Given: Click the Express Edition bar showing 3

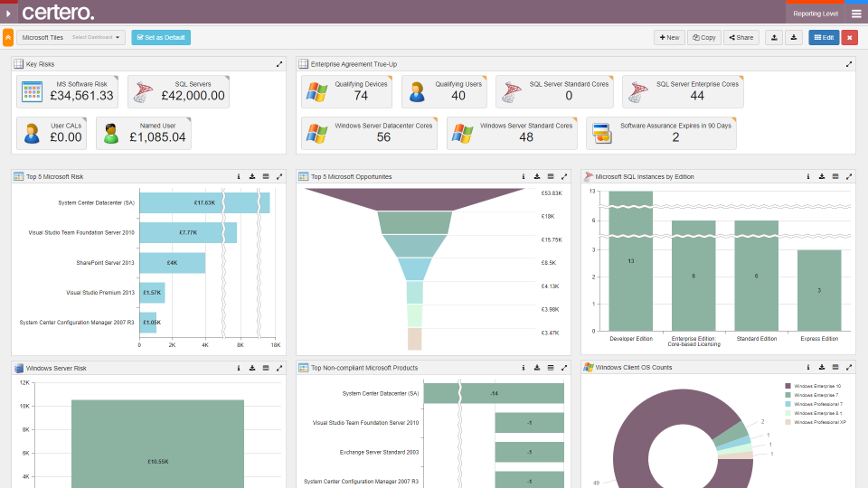Looking at the screenshot, I should click(819, 290).
